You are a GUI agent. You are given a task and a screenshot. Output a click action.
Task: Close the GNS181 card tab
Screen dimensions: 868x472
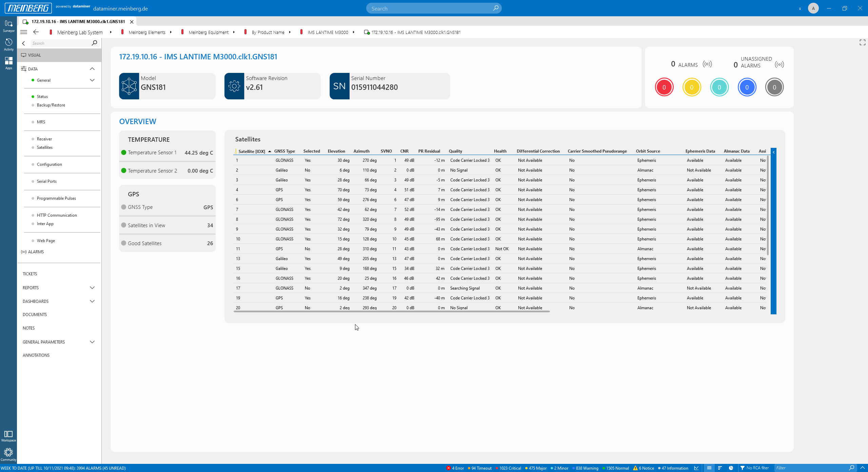click(x=132, y=22)
